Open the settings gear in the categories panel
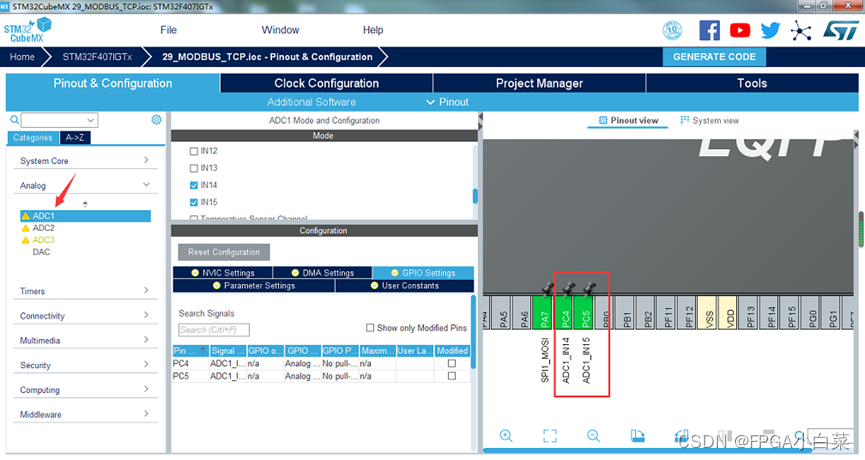Screen dimensions: 865x460 [156, 120]
